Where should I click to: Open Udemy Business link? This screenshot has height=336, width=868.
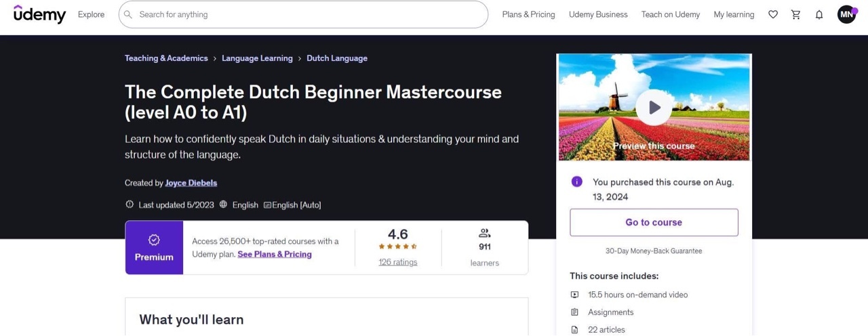click(x=598, y=14)
